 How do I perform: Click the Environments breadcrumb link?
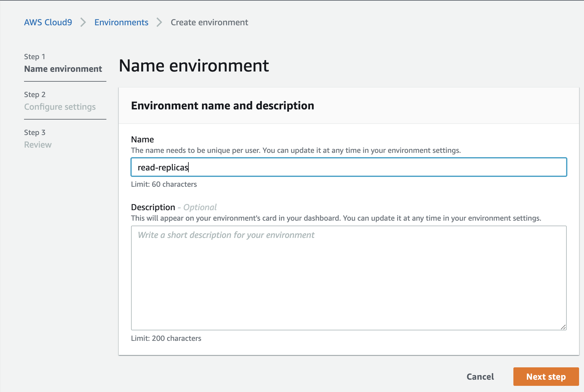pyautogui.click(x=121, y=22)
